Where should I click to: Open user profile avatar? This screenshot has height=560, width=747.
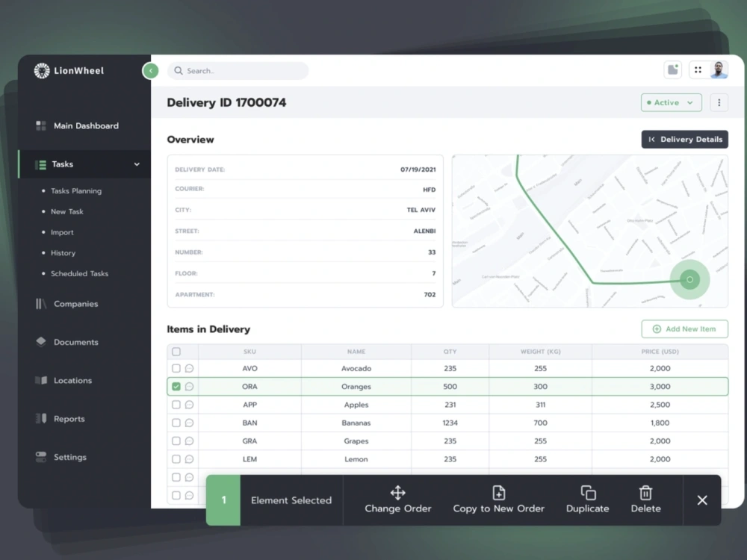pyautogui.click(x=719, y=70)
